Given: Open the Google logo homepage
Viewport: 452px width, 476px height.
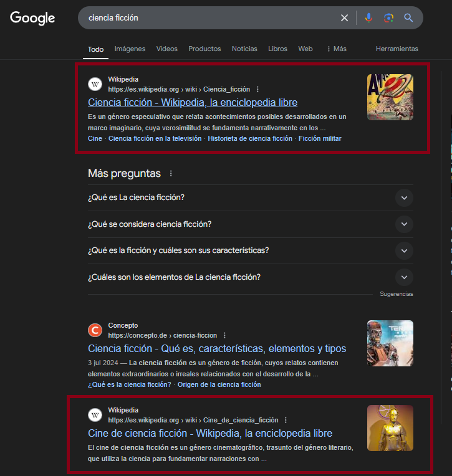Looking at the screenshot, I should coord(32,18).
